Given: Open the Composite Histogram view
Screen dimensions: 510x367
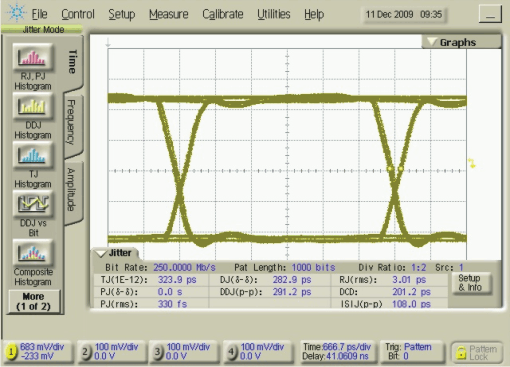Looking at the screenshot, I should 33,253.
